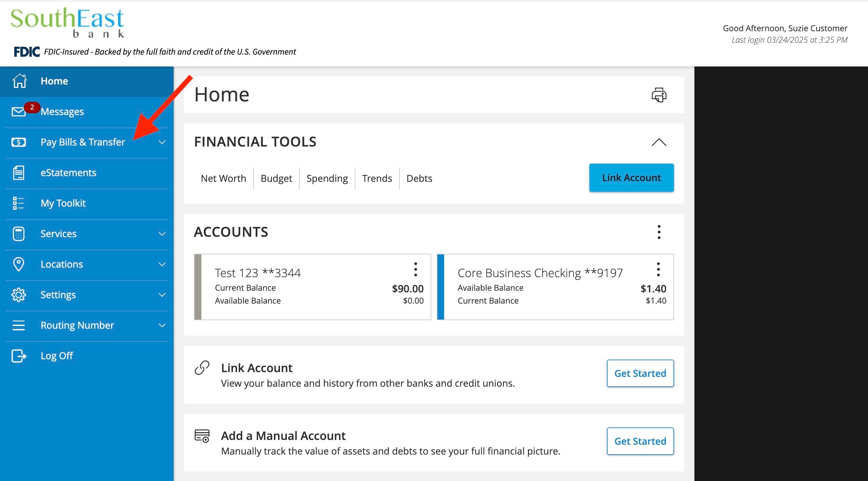Click the printer icon next to Home heading
868x481 pixels.
coord(659,95)
